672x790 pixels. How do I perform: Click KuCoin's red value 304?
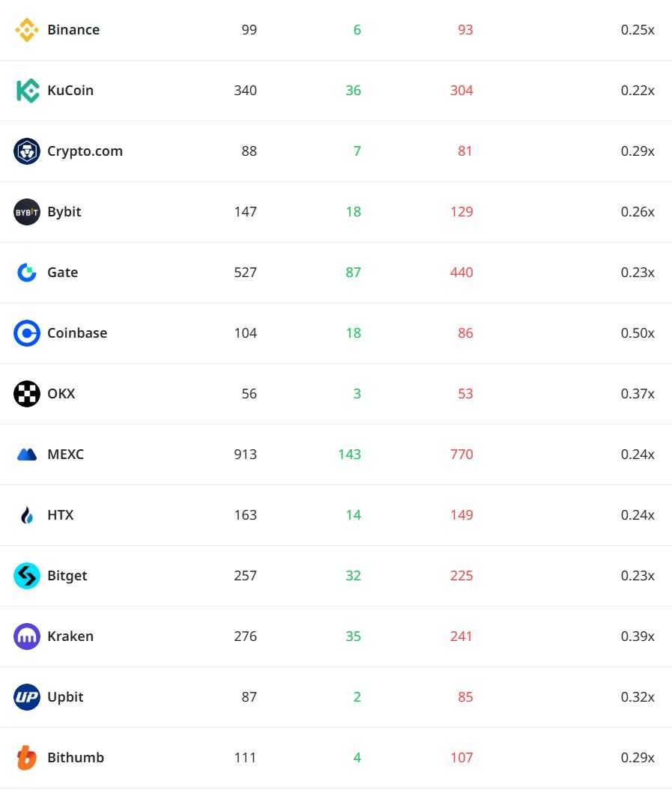pos(461,91)
